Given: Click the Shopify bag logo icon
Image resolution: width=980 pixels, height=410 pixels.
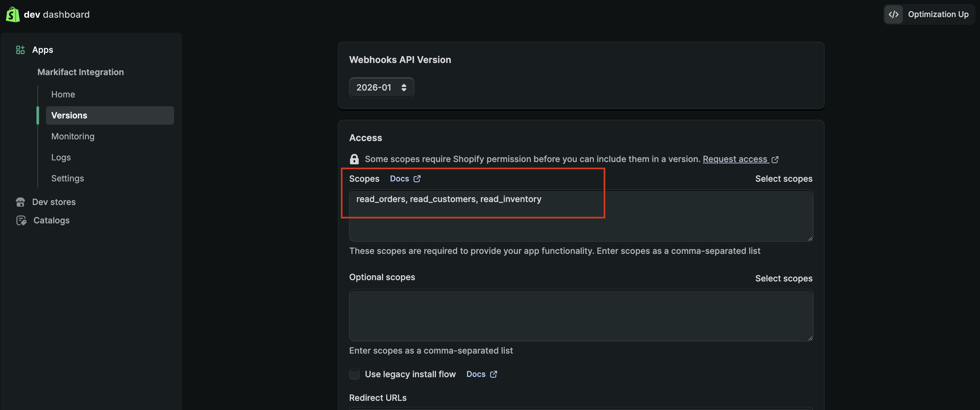Looking at the screenshot, I should pos(12,14).
